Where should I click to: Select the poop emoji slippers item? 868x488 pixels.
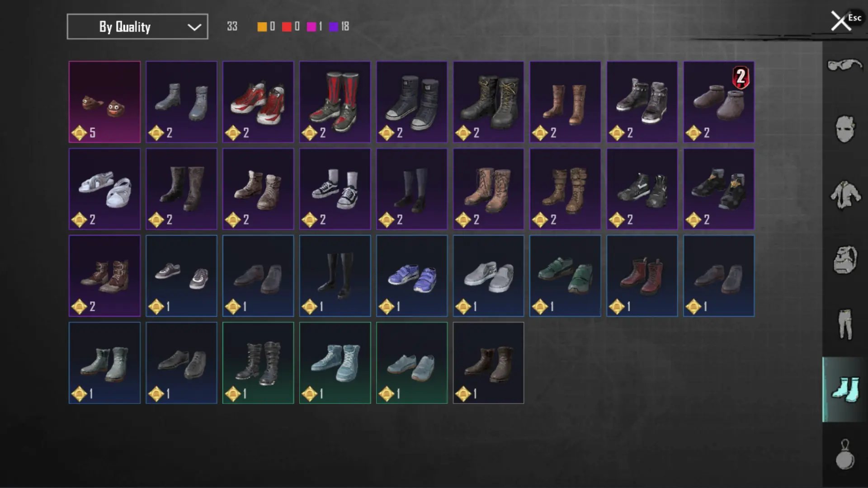click(104, 102)
